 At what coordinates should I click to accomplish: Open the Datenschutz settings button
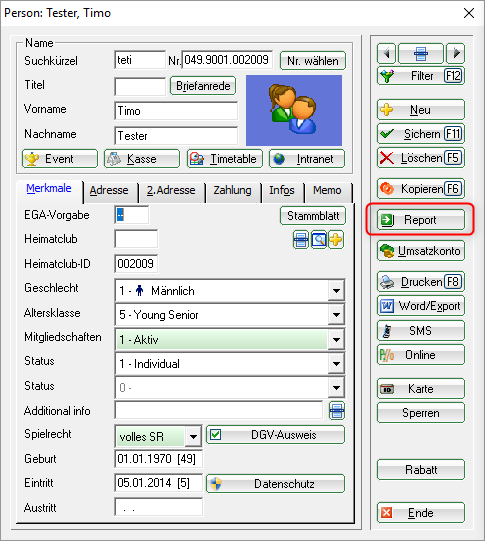275,484
